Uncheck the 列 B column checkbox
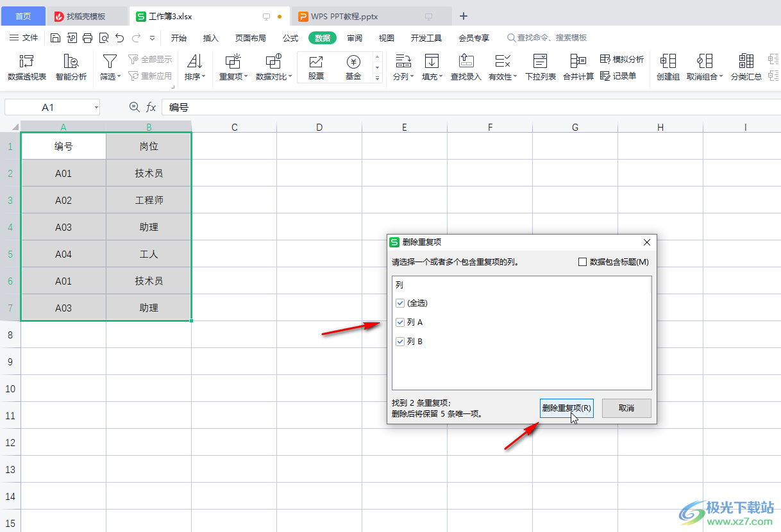The image size is (781, 532). tap(400, 342)
